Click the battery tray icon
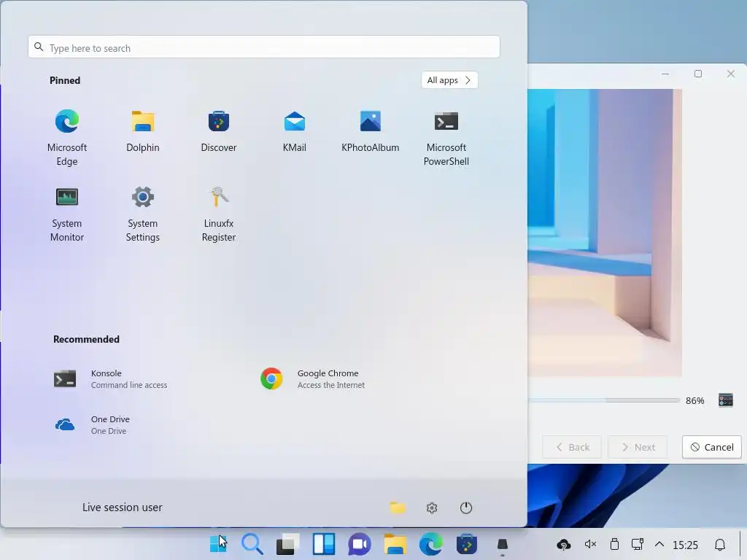The width and height of the screenshot is (747, 560). click(x=614, y=544)
